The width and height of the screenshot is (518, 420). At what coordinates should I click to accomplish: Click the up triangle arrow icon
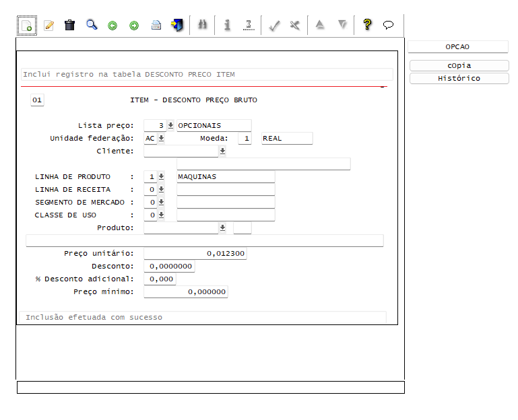[320, 25]
